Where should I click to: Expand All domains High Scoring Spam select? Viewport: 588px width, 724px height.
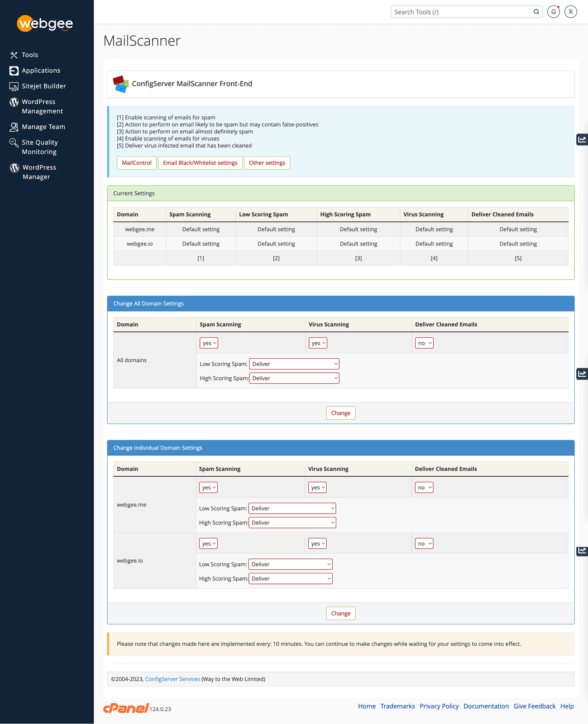(x=294, y=378)
